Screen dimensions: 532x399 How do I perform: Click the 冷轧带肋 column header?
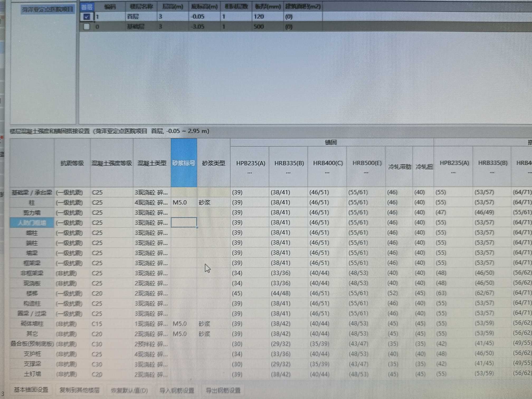(399, 167)
